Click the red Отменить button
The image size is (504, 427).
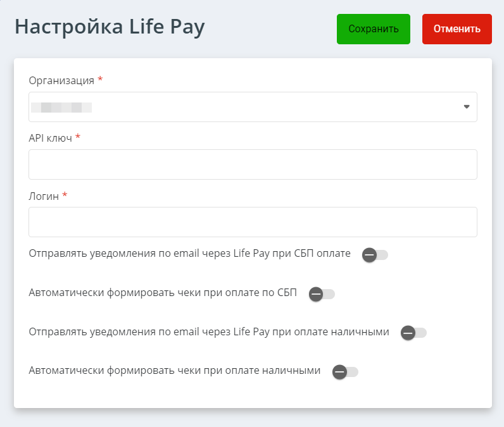coord(457,29)
